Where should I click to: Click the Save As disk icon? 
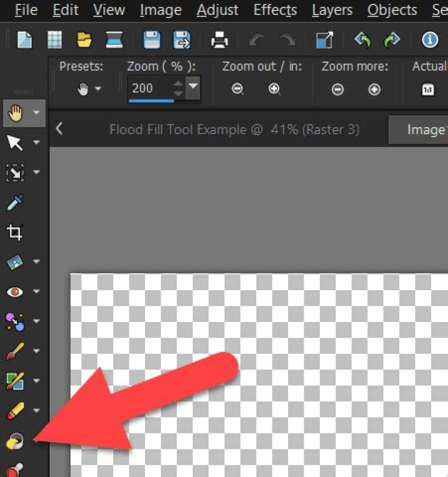[181, 40]
